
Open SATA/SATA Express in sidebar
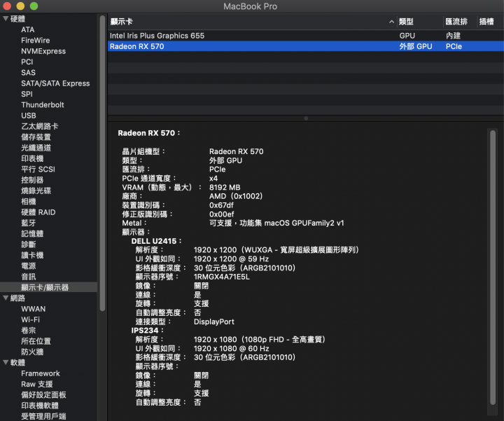point(55,83)
